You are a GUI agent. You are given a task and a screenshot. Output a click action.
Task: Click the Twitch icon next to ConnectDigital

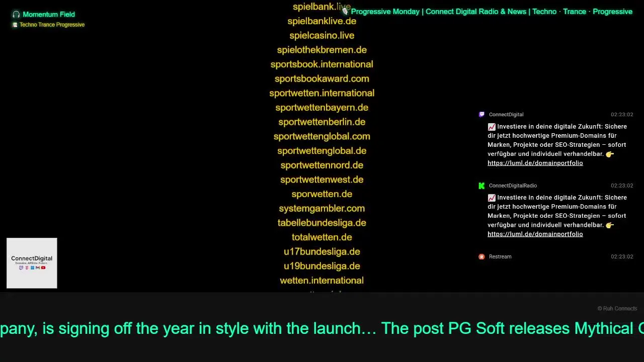pos(481,115)
